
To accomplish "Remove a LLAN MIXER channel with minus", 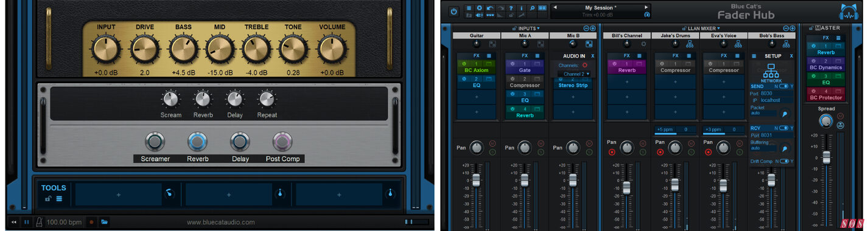I will [786, 28].
